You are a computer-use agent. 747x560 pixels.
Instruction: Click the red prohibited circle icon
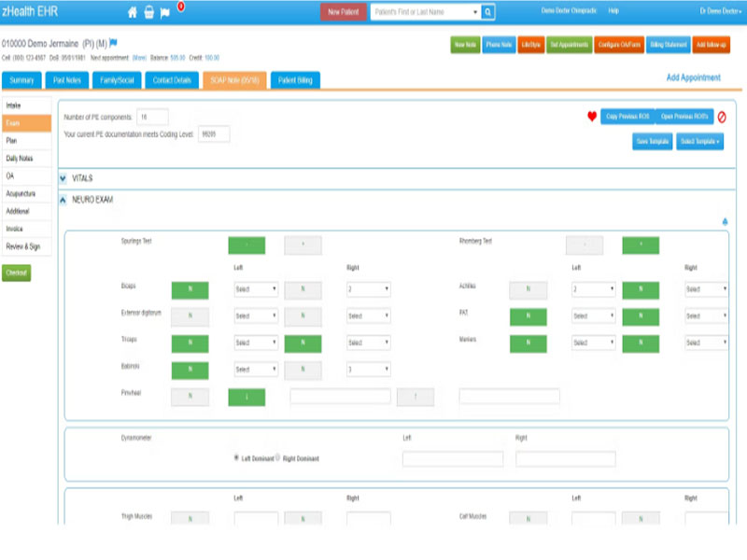722,117
